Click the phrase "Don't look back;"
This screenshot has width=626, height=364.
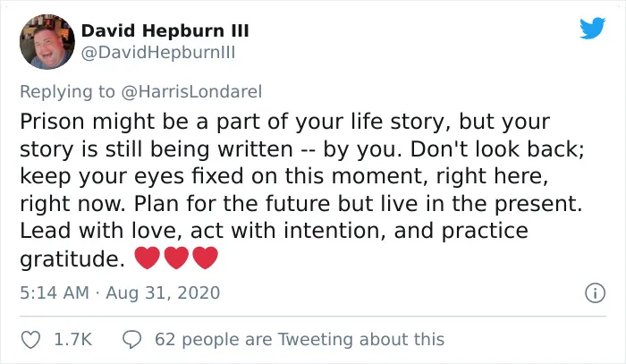pyautogui.click(x=497, y=149)
